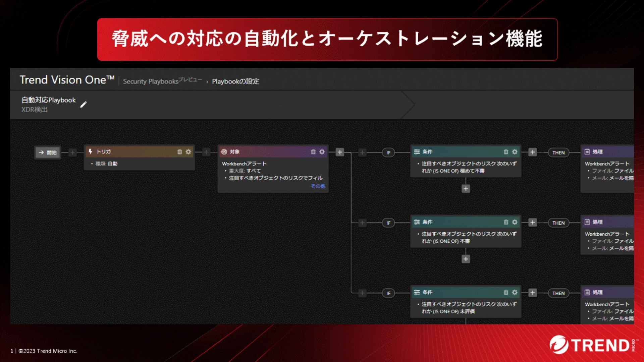This screenshot has height=362, width=644.
Task: Go to Security Playbooks breadcrumb
Action: pyautogui.click(x=151, y=81)
